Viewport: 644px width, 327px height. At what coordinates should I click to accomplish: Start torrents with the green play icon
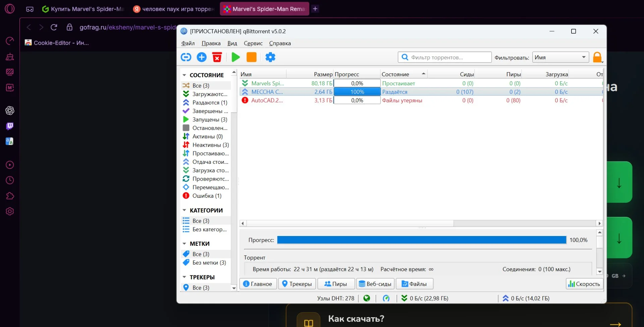(x=236, y=57)
